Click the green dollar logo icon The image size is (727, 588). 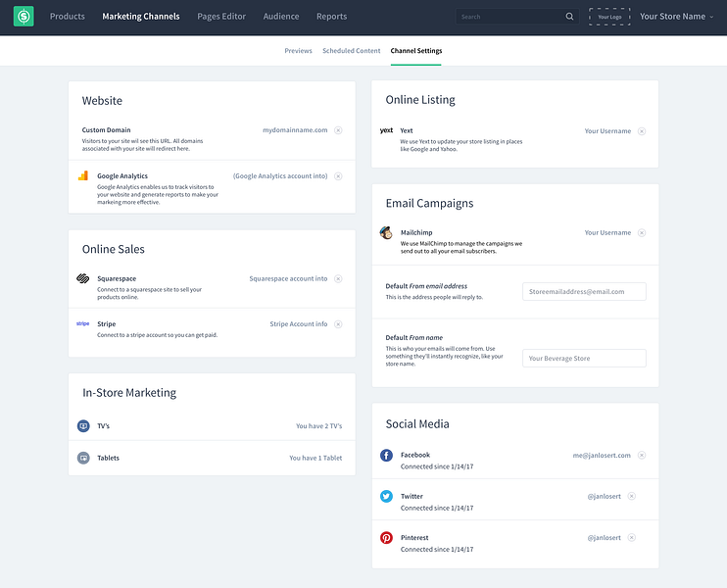point(24,17)
